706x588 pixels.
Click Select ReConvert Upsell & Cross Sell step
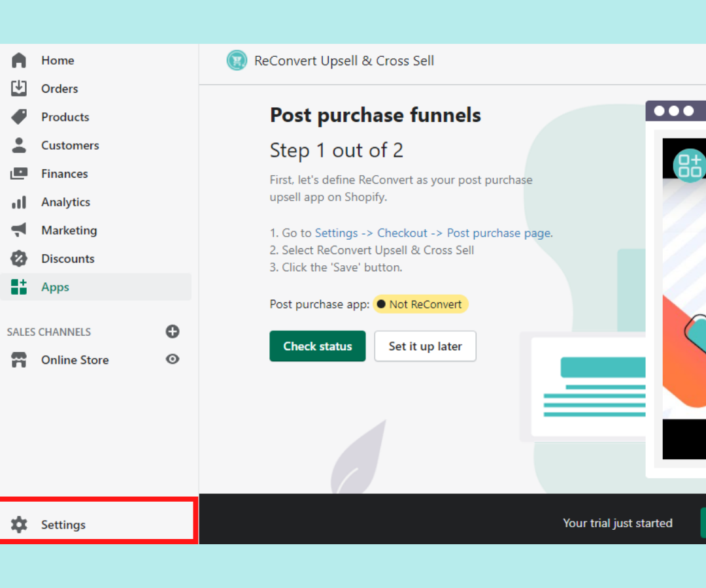371,250
